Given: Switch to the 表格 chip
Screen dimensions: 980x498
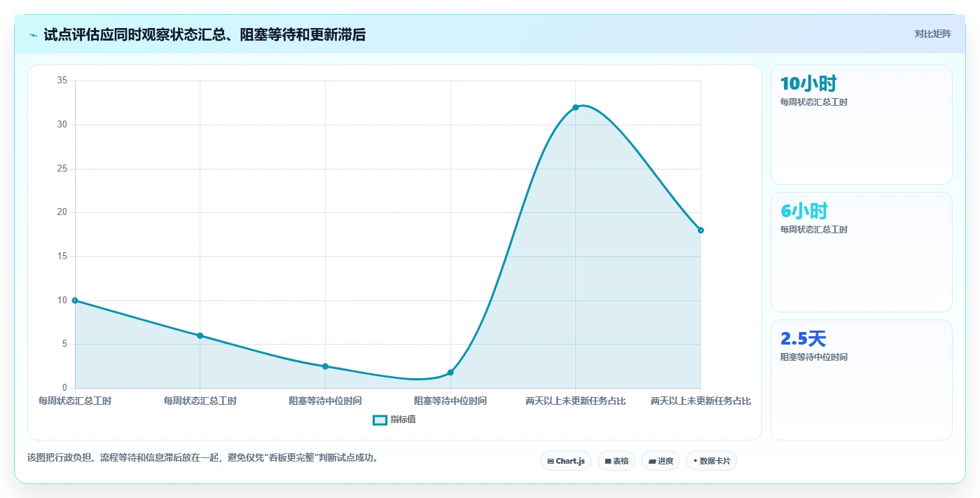Looking at the screenshot, I should point(616,461).
